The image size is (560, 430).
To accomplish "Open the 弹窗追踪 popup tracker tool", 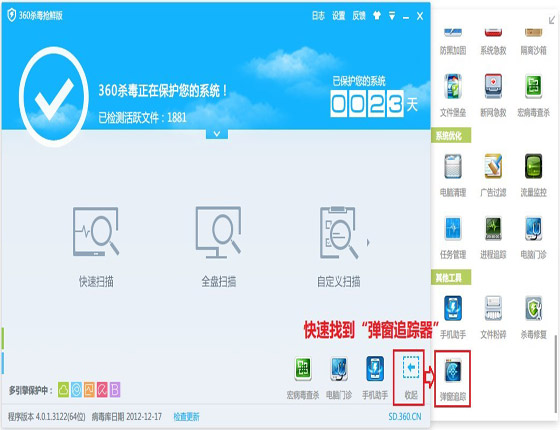I will tap(452, 379).
